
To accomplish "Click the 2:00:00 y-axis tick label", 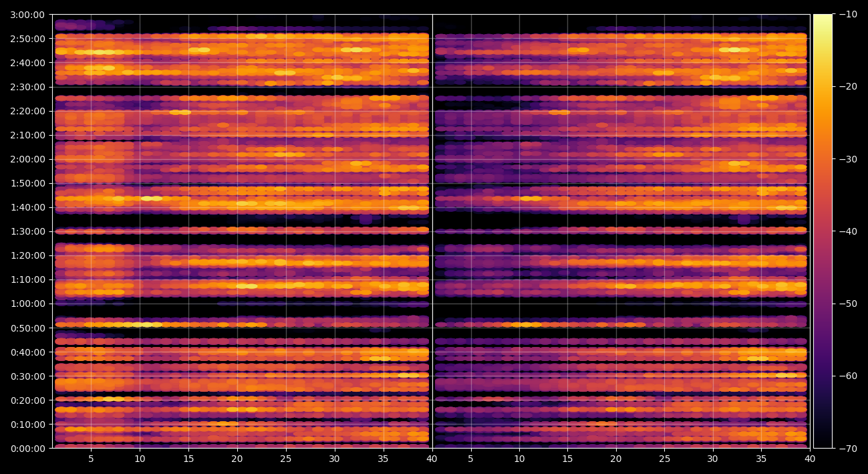I will (x=27, y=159).
